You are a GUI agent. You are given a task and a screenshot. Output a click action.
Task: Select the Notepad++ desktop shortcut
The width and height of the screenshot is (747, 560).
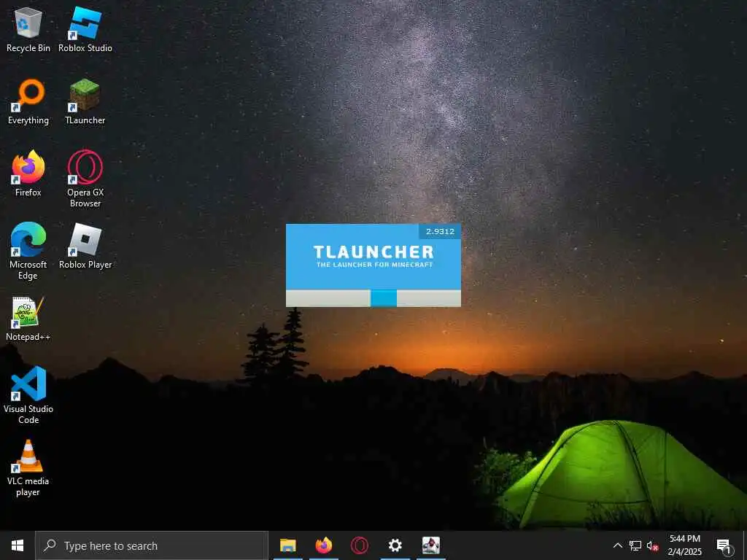point(28,319)
